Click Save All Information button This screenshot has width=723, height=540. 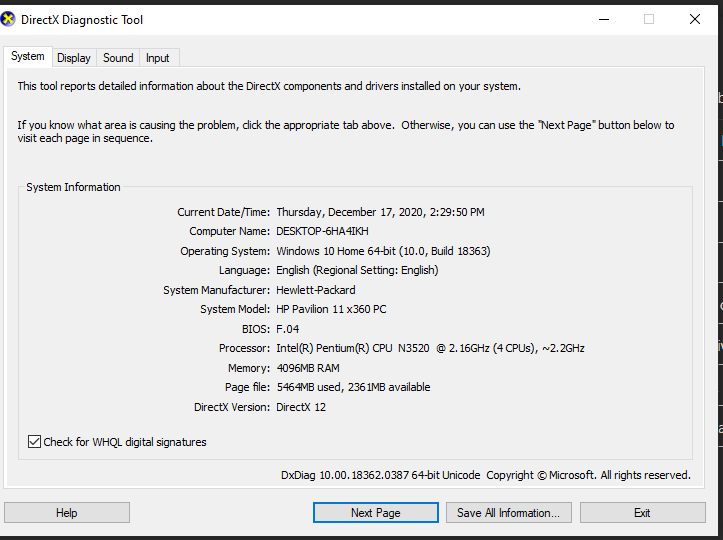pos(509,513)
